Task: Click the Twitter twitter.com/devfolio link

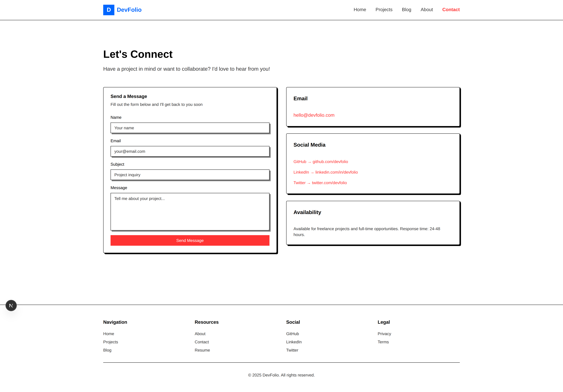Action: 320,183
